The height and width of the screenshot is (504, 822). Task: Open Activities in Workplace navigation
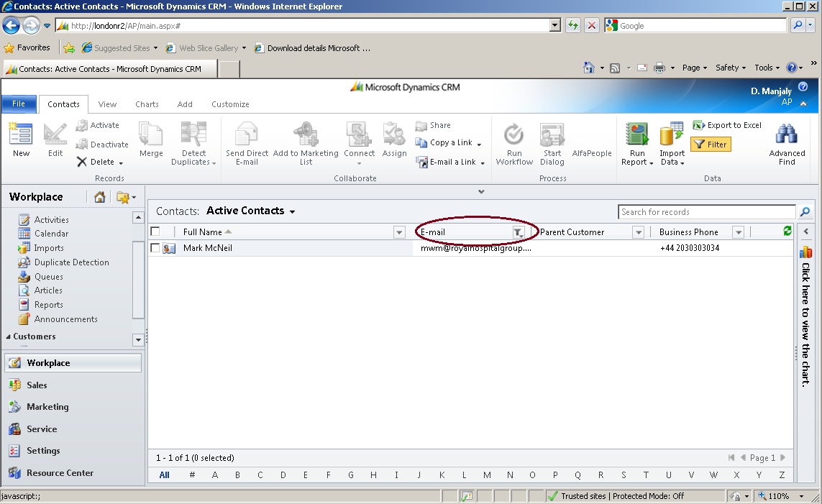pos(51,219)
